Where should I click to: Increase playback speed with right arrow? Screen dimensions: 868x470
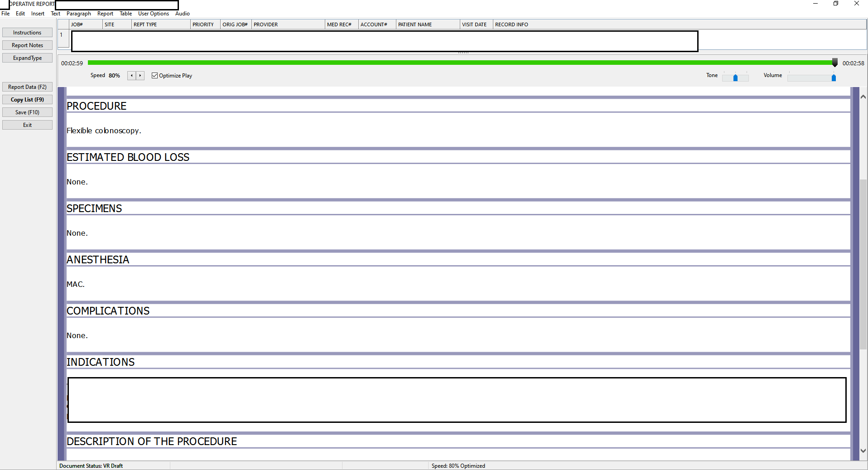[140, 76]
